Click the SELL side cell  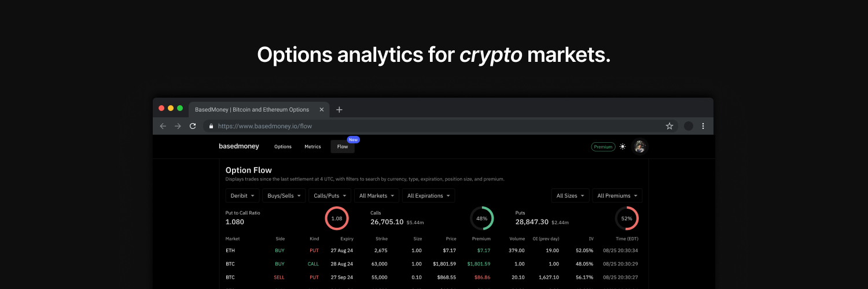279,277
